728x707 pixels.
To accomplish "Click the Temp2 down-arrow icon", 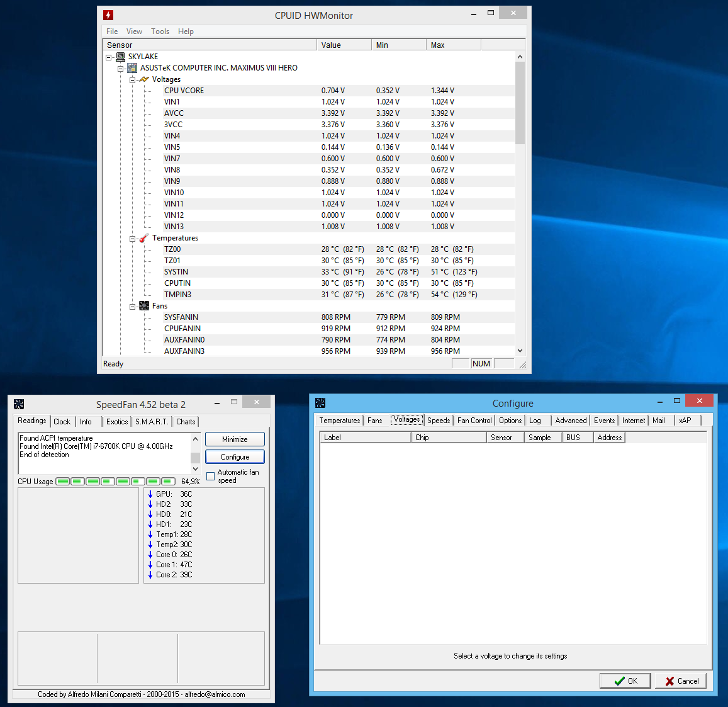I will (x=150, y=545).
